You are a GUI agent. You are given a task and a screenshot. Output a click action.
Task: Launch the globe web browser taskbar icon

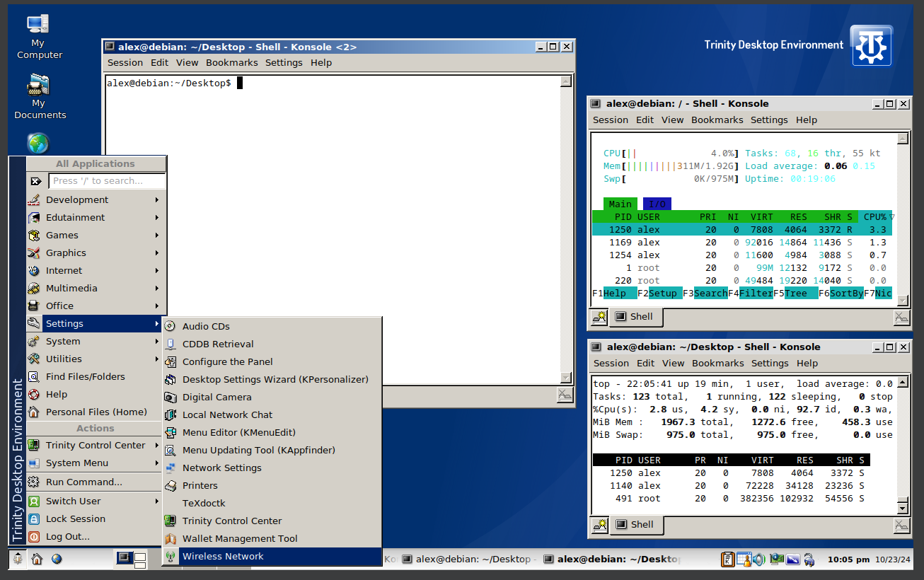[57, 559]
